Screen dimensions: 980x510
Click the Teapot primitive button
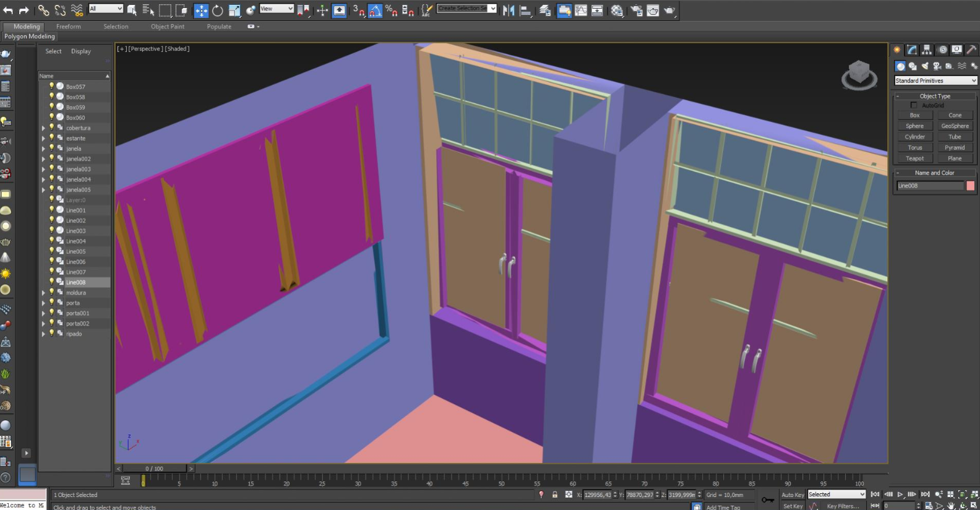(x=914, y=158)
